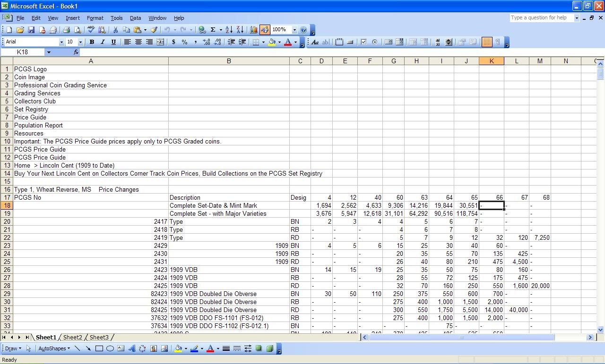Choose the Arrow drawing tool

88,349
